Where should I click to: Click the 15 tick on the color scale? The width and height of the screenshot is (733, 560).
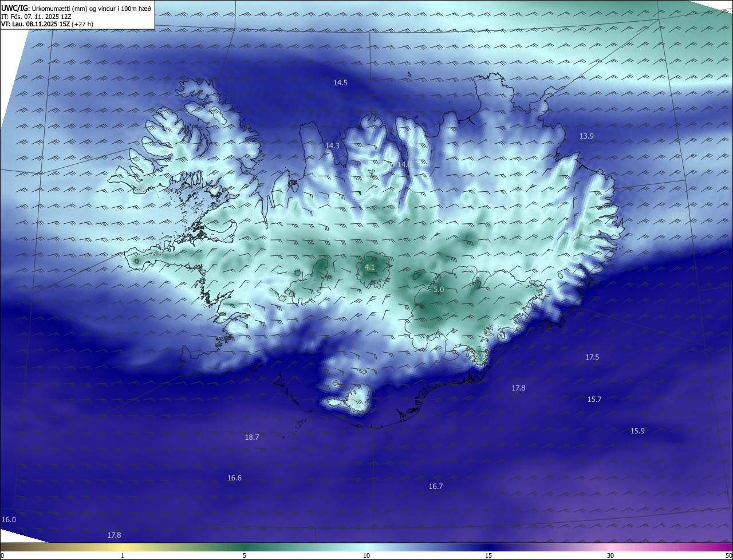(x=488, y=555)
